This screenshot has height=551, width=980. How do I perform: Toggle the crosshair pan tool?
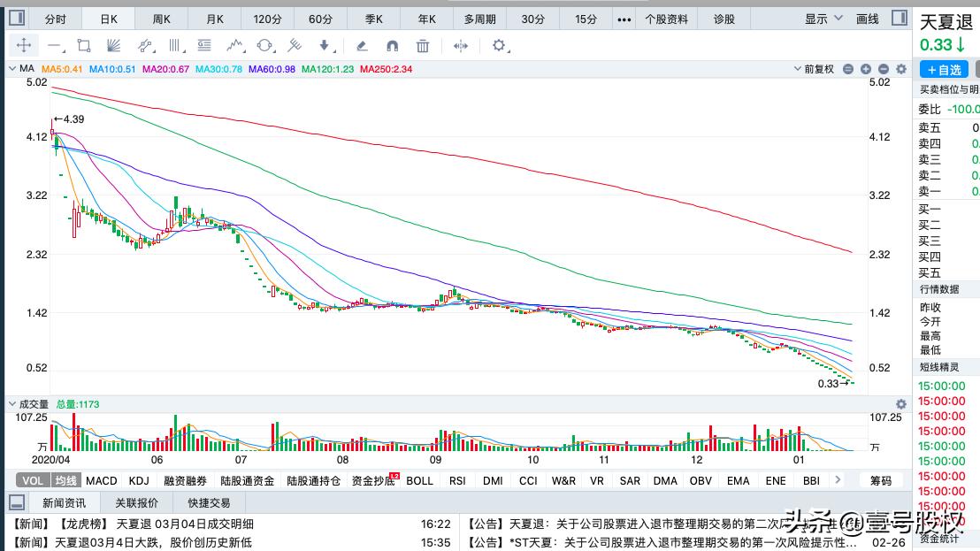coord(23,47)
